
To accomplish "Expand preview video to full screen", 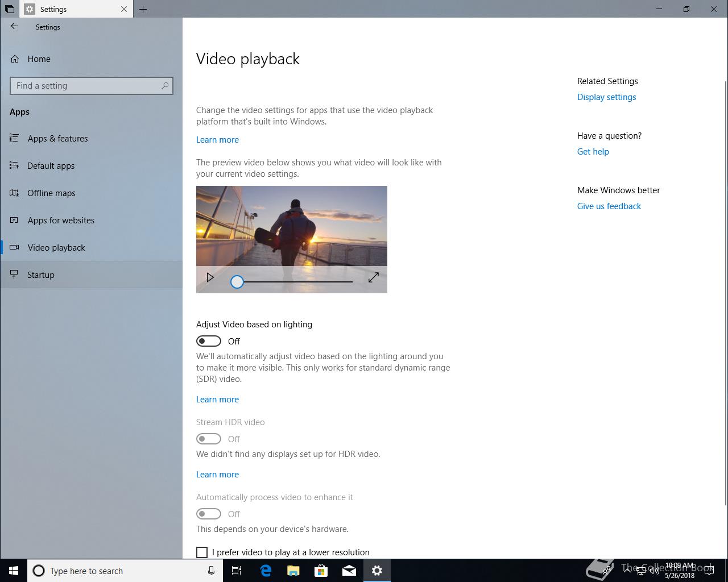I will [373, 277].
